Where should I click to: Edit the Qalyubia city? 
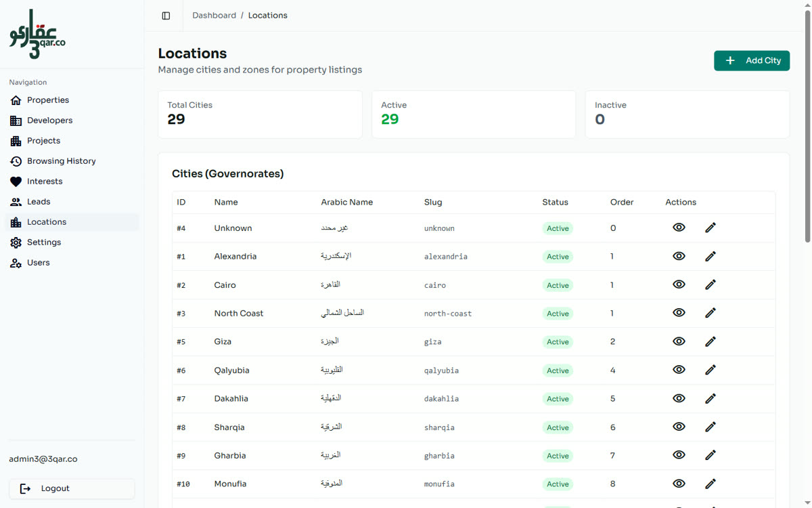[710, 370]
